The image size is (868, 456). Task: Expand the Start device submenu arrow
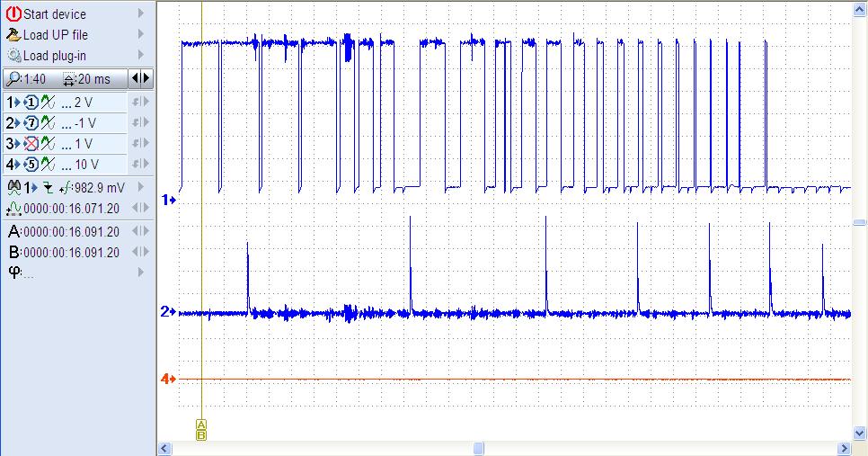[140, 13]
